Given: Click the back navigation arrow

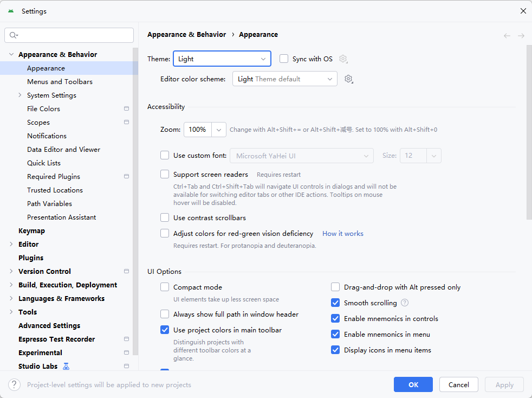Looking at the screenshot, I should (x=507, y=36).
